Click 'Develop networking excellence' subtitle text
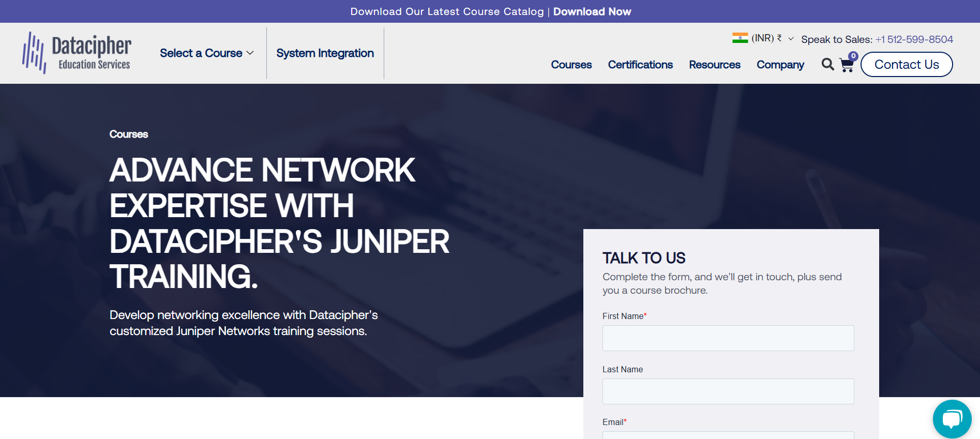 (244, 323)
